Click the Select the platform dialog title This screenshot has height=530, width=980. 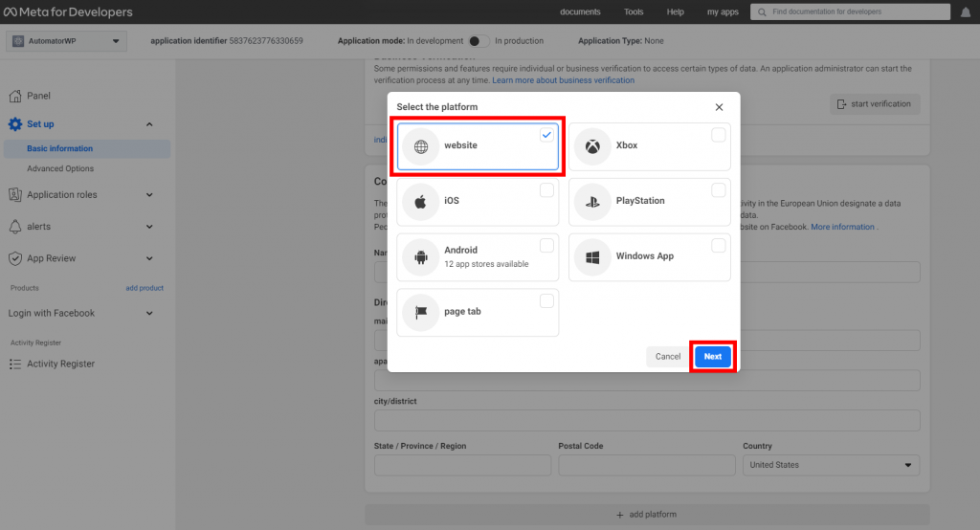click(436, 107)
